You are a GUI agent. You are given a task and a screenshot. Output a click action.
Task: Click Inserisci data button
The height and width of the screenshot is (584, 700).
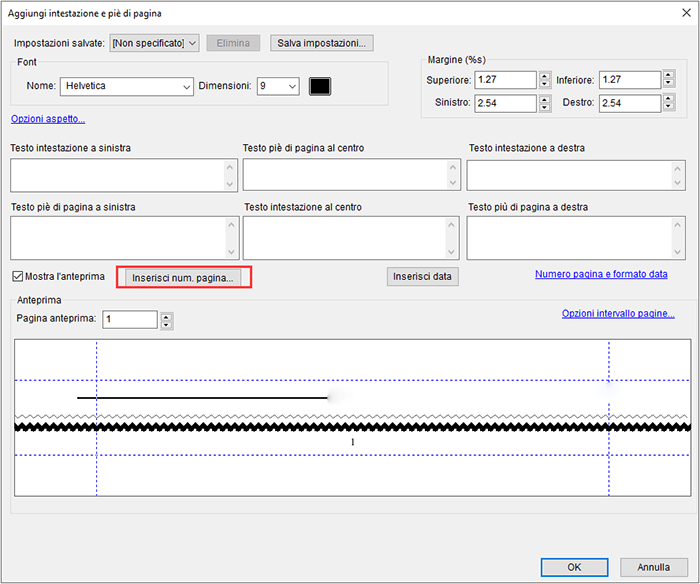pos(422,277)
